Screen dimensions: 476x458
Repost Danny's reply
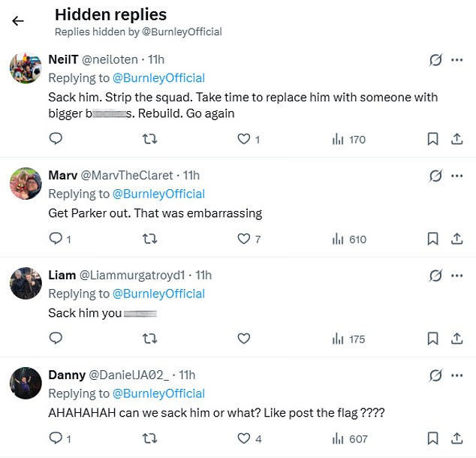pos(149,438)
